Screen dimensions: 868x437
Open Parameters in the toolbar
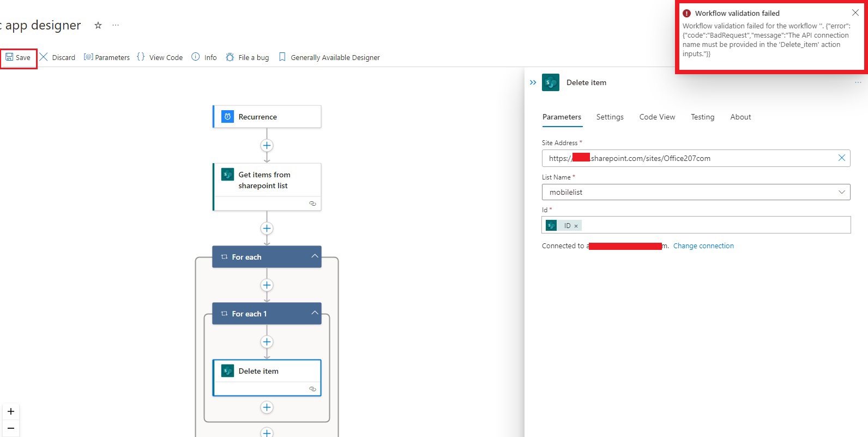tap(106, 57)
